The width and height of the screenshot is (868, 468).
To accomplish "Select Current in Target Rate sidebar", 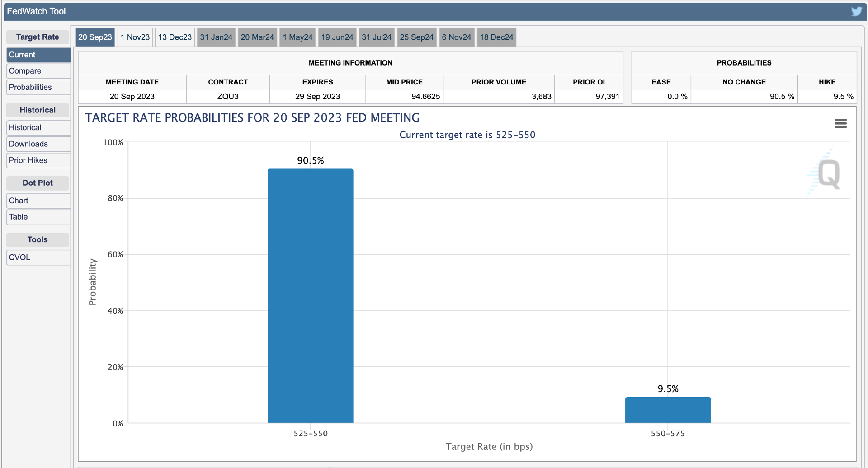I will tap(38, 55).
